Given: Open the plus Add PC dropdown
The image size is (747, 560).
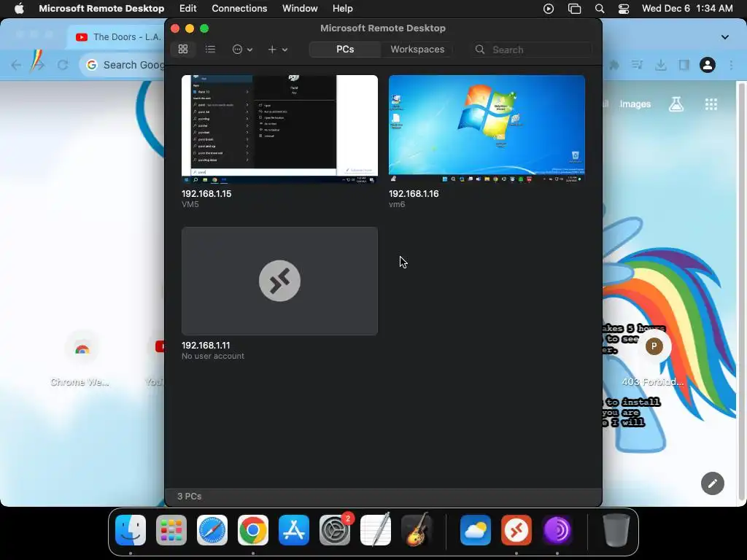Looking at the screenshot, I should pyautogui.click(x=277, y=49).
